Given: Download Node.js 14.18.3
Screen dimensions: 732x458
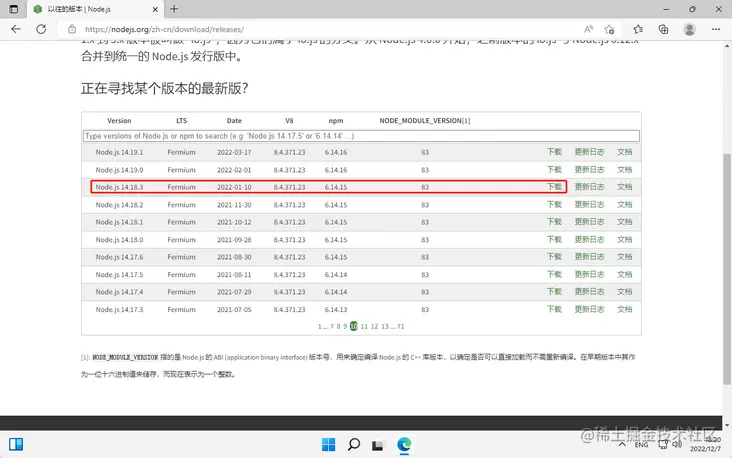Looking at the screenshot, I should click(x=554, y=187).
